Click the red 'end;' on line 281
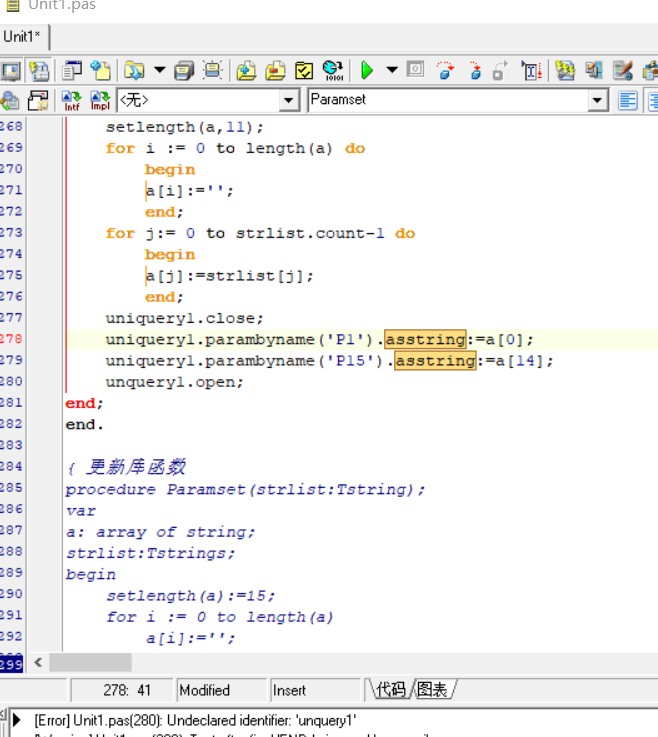This screenshot has height=737, width=658. 84,403
